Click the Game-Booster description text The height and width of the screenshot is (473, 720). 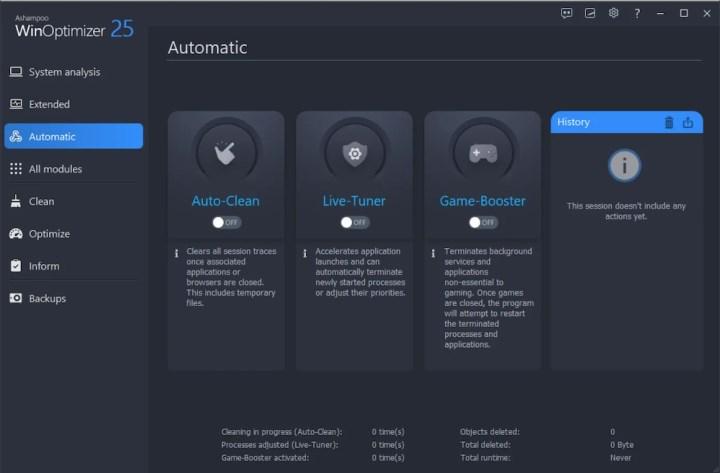[x=489, y=298]
